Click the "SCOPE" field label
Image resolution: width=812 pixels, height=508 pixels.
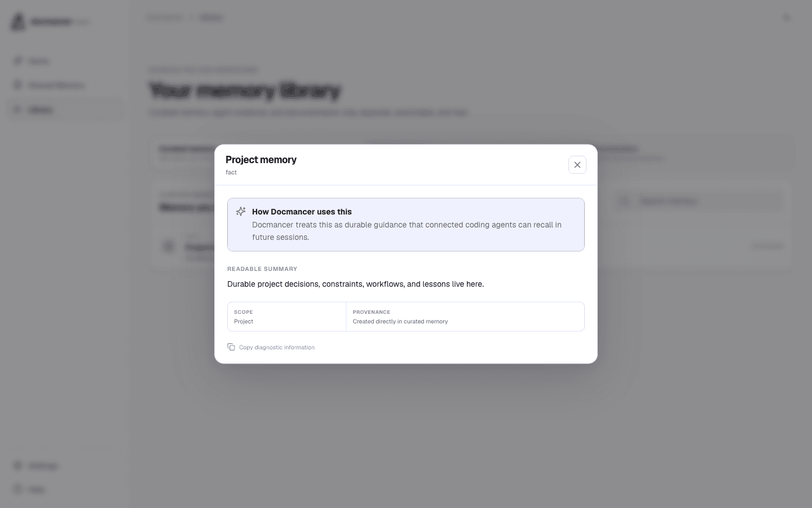(x=244, y=312)
